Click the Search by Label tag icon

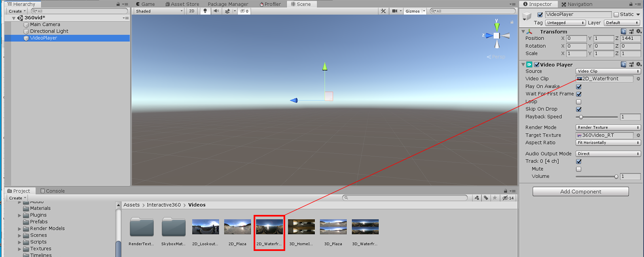486,198
